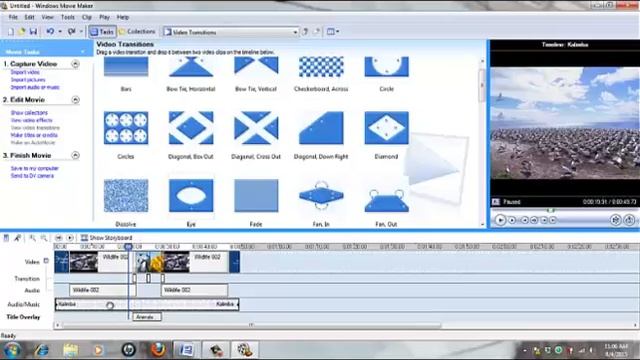Click the Windows Start button
The width and height of the screenshot is (640, 360).
(12, 350)
